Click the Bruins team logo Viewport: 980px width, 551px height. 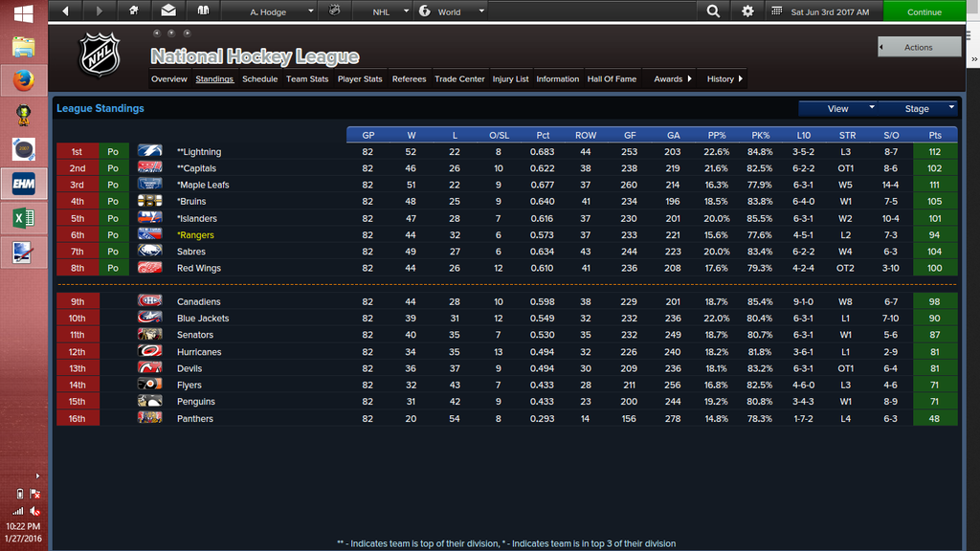coord(150,201)
